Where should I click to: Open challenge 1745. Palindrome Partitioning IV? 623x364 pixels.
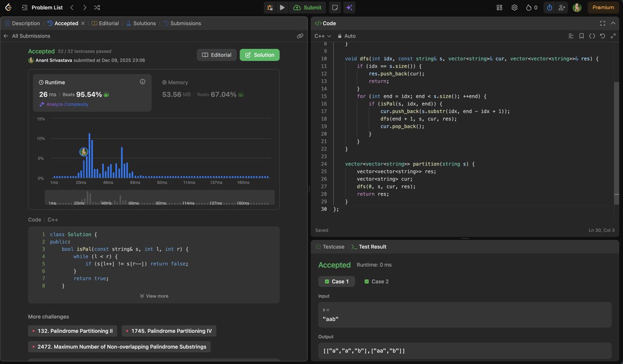[x=169, y=331]
